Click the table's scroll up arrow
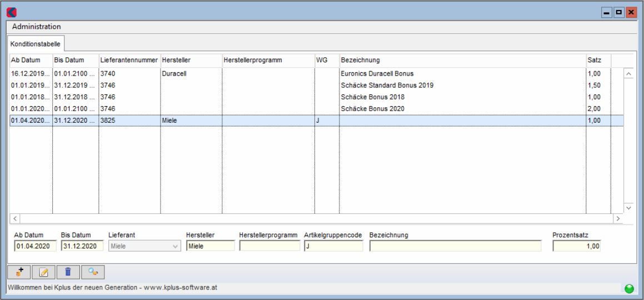 click(628, 74)
